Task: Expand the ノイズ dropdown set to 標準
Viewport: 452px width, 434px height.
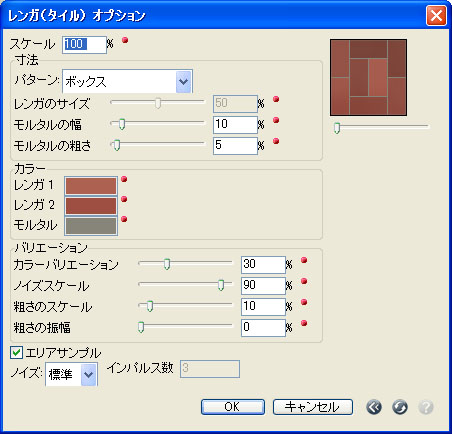Action: 71,374
